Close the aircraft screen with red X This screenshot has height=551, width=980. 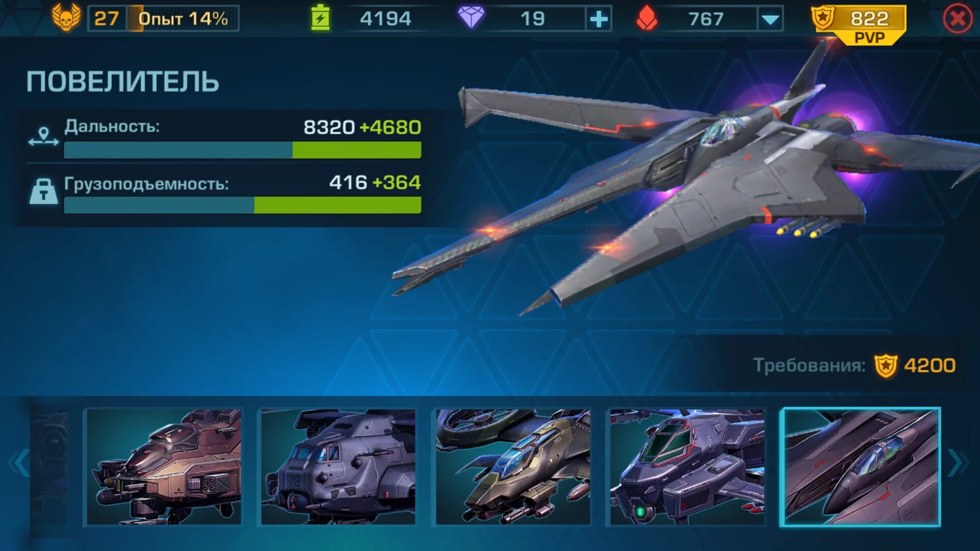(958, 19)
